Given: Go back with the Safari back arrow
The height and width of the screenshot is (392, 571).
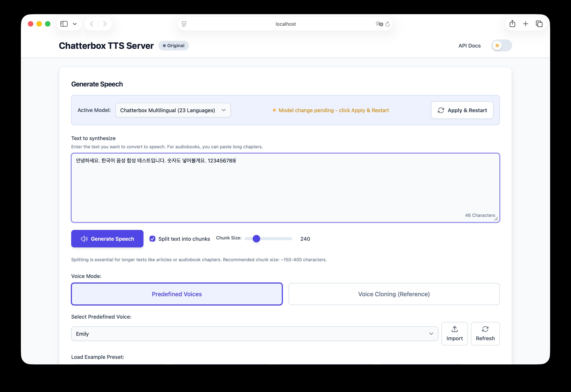Looking at the screenshot, I should click(x=92, y=24).
